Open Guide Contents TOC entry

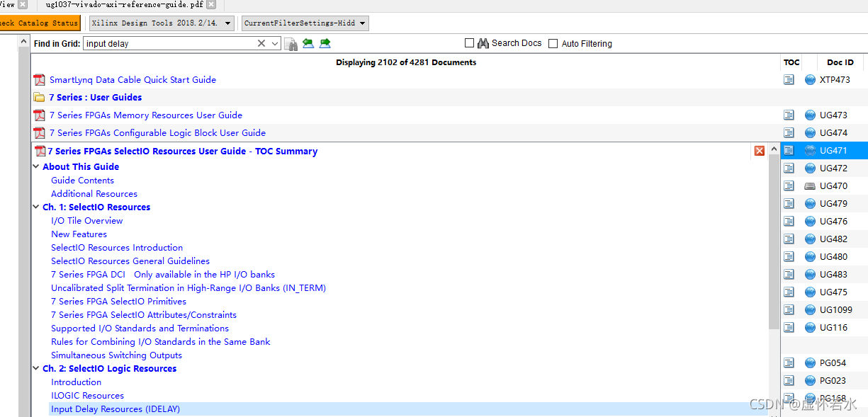tap(82, 181)
